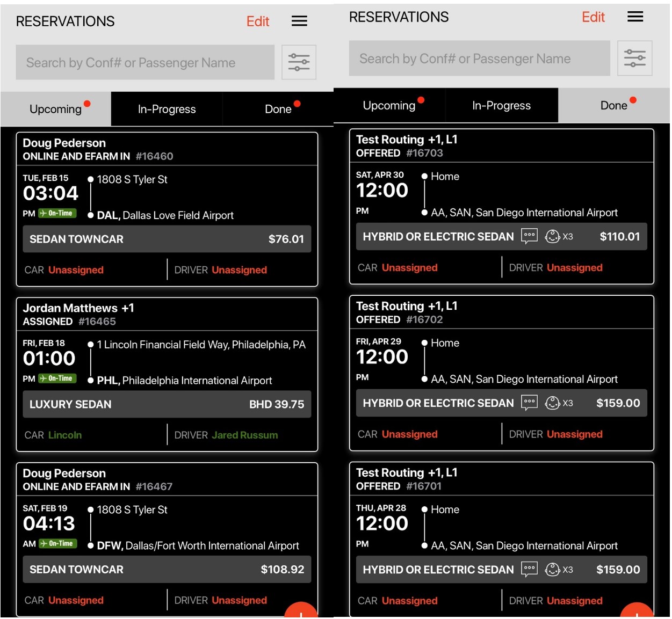
Task: Tap the notes icon on reservation #16703
Action: (529, 236)
